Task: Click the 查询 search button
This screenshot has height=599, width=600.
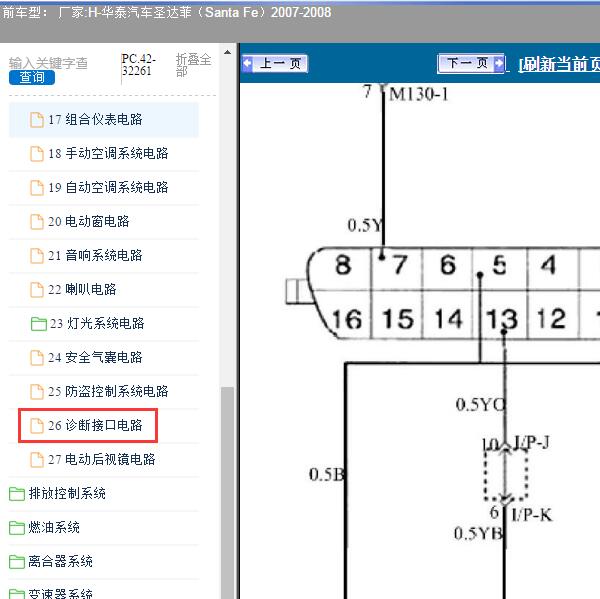Action: click(x=32, y=78)
